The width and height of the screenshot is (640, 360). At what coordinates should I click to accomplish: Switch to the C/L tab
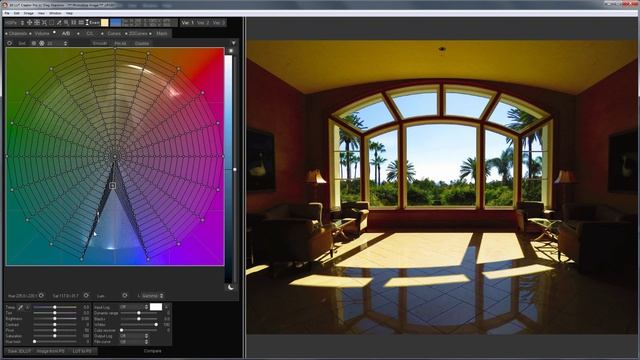(90, 33)
